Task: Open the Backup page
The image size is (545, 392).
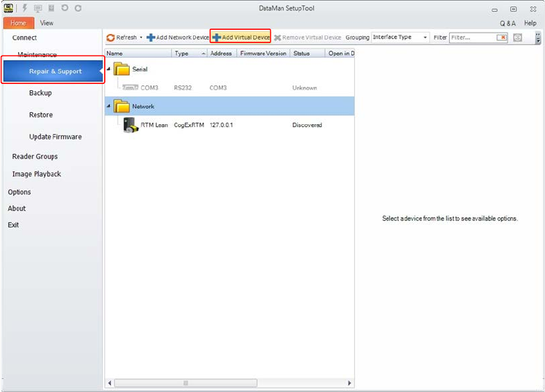Action: (x=40, y=93)
